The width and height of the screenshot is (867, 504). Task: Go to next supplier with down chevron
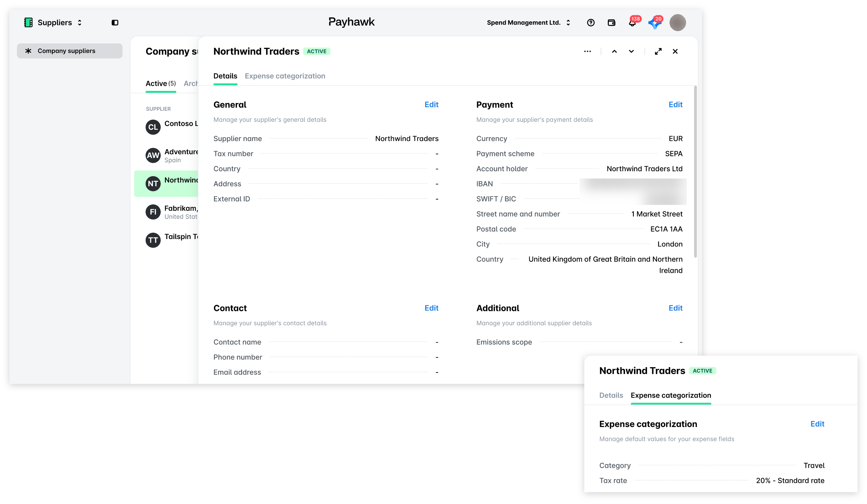pyautogui.click(x=631, y=51)
